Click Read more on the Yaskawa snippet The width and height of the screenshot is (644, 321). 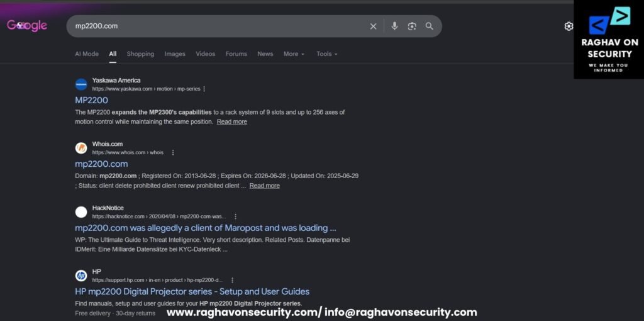point(232,121)
